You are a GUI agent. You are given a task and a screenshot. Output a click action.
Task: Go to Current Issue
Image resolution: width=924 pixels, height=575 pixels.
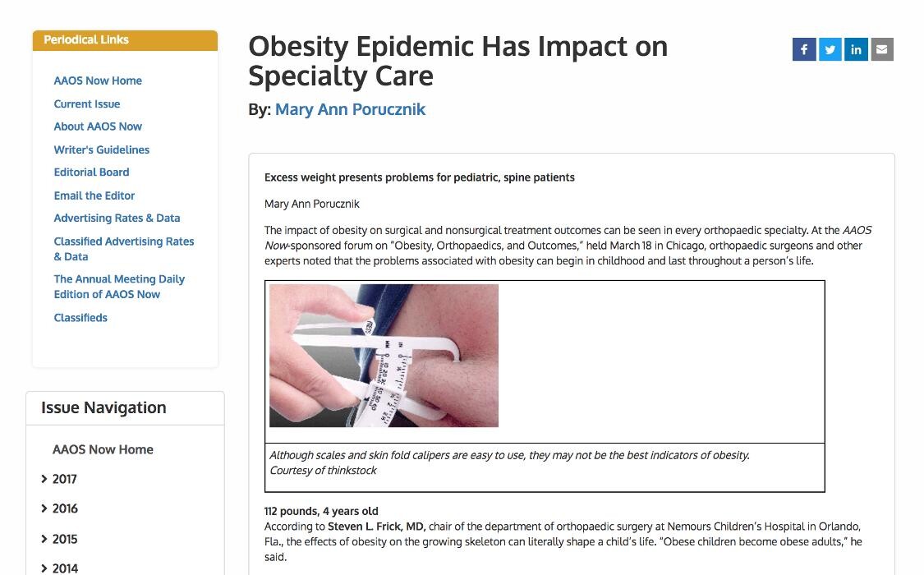click(x=87, y=103)
